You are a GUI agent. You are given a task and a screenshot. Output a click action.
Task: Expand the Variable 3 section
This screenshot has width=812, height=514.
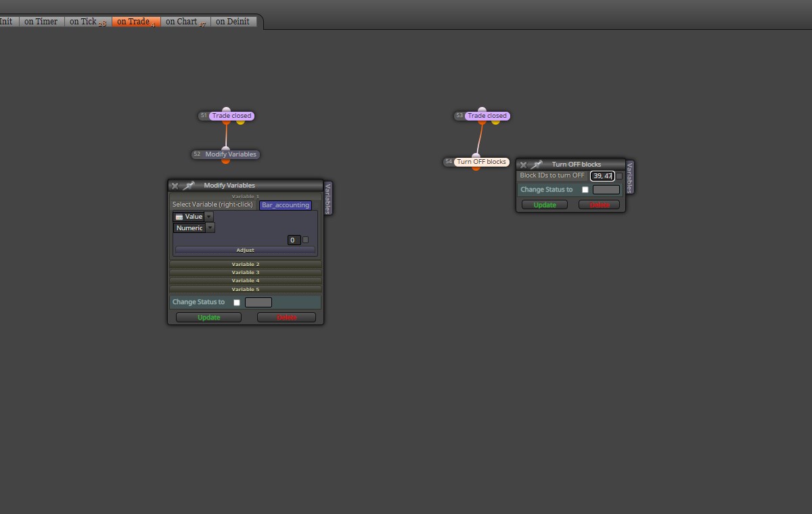point(246,272)
